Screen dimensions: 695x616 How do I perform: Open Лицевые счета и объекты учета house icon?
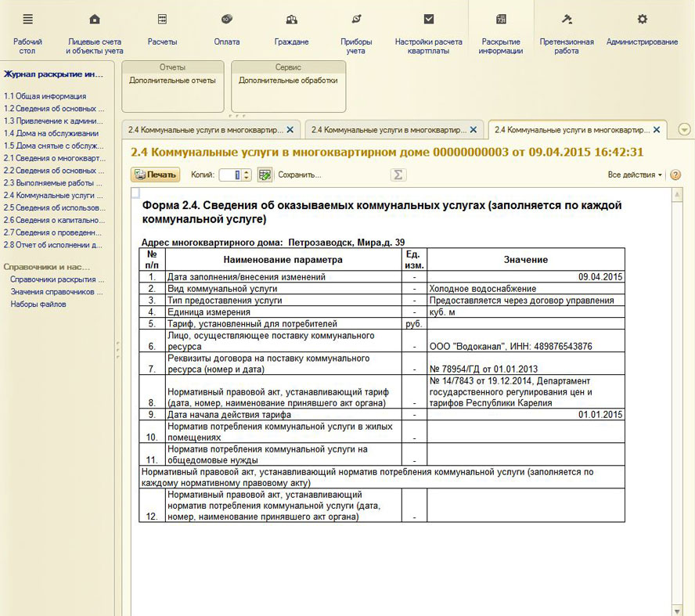(x=95, y=19)
